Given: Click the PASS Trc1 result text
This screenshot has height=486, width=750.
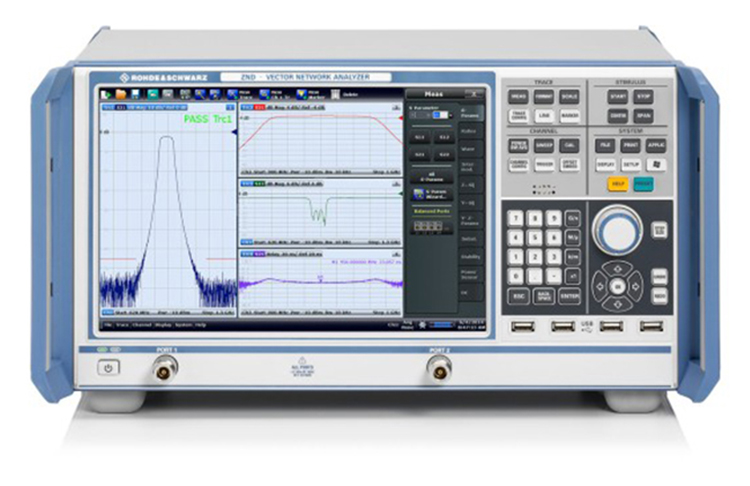Looking at the screenshot, I should tap(208, 119).
